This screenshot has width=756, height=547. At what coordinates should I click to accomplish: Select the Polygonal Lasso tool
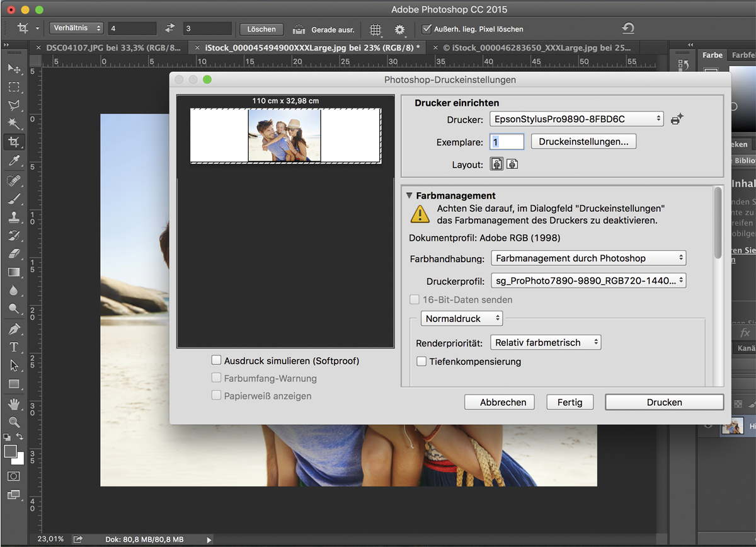pos(14,105)
